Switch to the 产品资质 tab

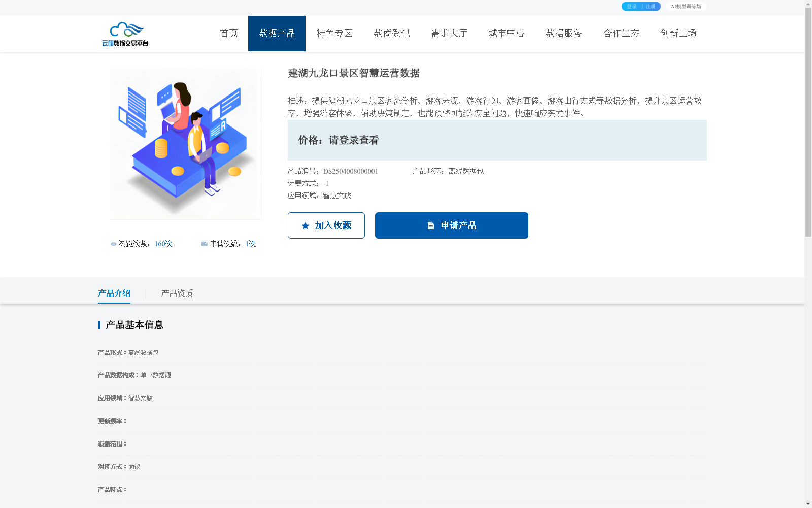(176, 293)
